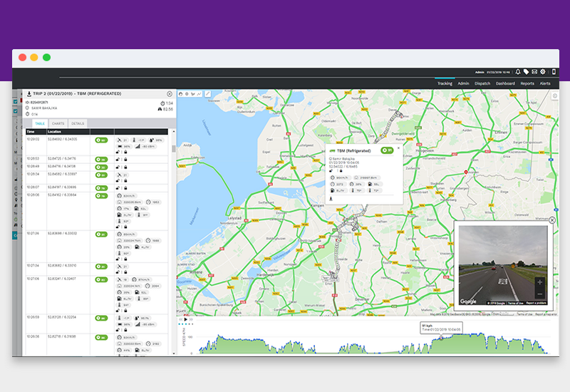
Task: Switch to the CHARTS tab
Action: pos(58,123)
